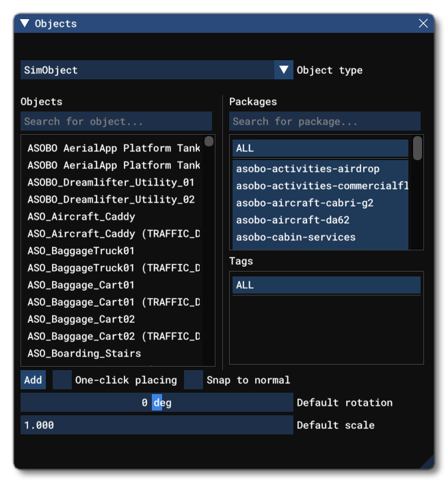
Task: Select ASO_BaggageTruck01 (TRAFFIC_D entry
Action: (x=114, y=268)
